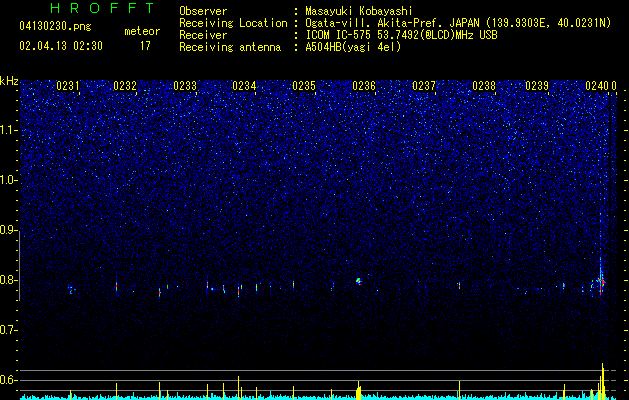The width and height of the screenshot is (629, 400).
Task: Click the A504HB(yagi 4el) antenna text
Action: tap(353, 47)
